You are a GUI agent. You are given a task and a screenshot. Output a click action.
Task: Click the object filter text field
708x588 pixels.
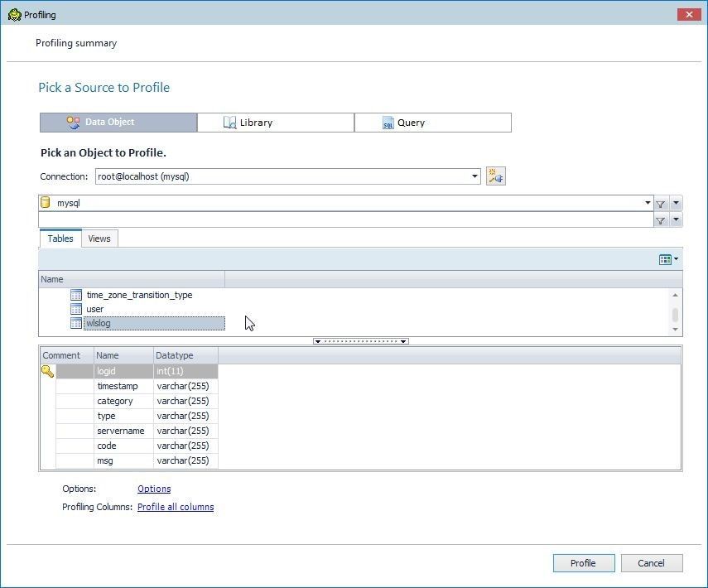(x=346, y=220)
